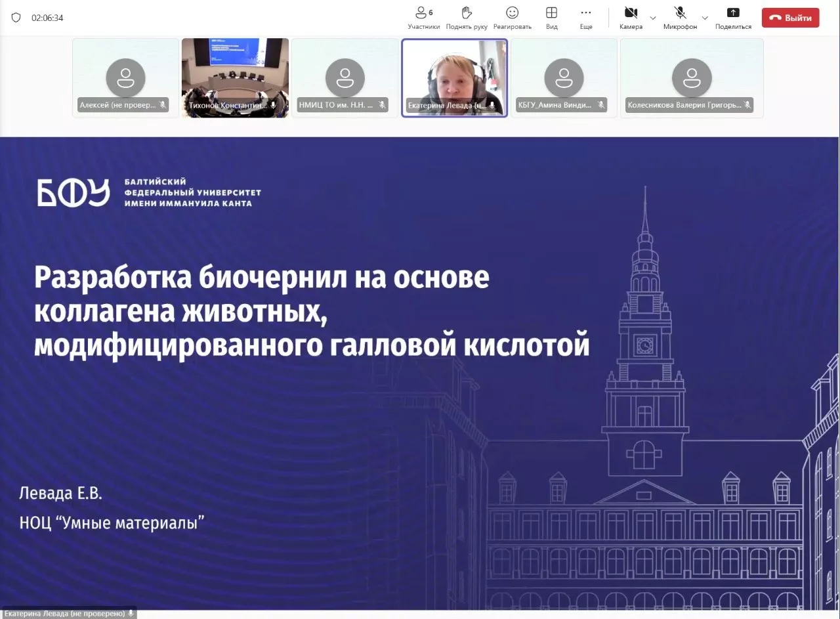This screenshot has height=619, width=840.
Task: Select Тихонов Константин's conference room video
Action: pyautogui.click(x=235, y=77)
